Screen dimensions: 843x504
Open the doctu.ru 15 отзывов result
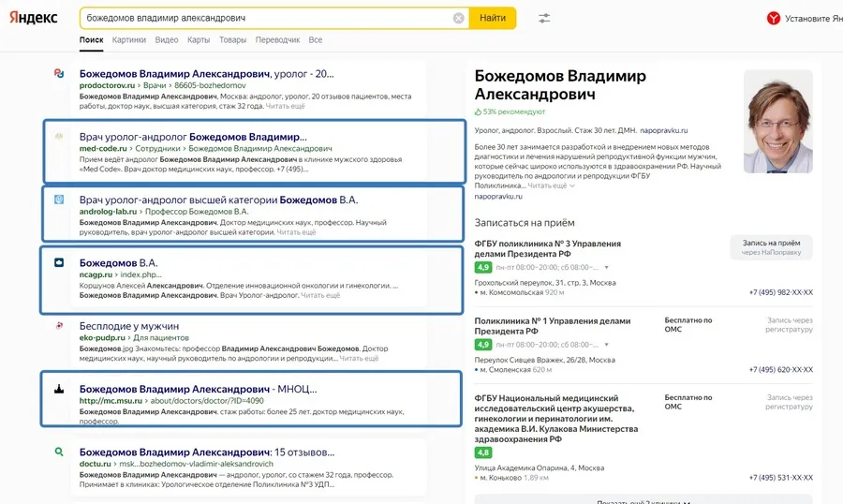(x=207, y=452)
